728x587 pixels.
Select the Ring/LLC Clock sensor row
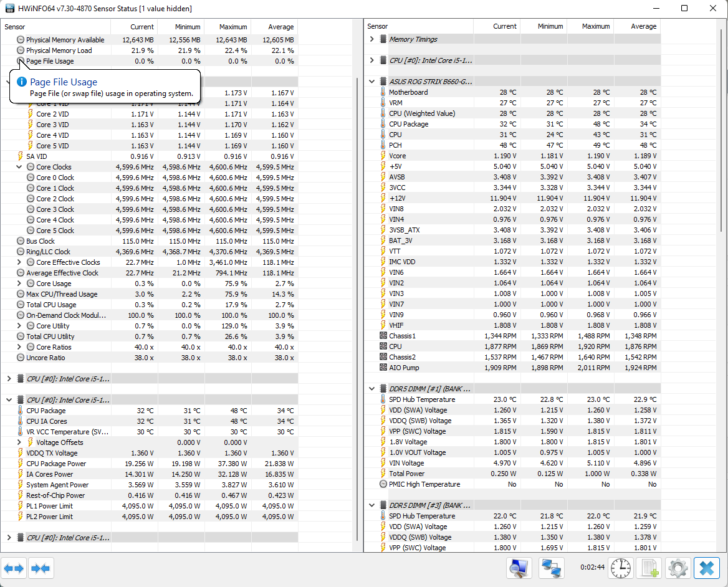pos(149,252)
